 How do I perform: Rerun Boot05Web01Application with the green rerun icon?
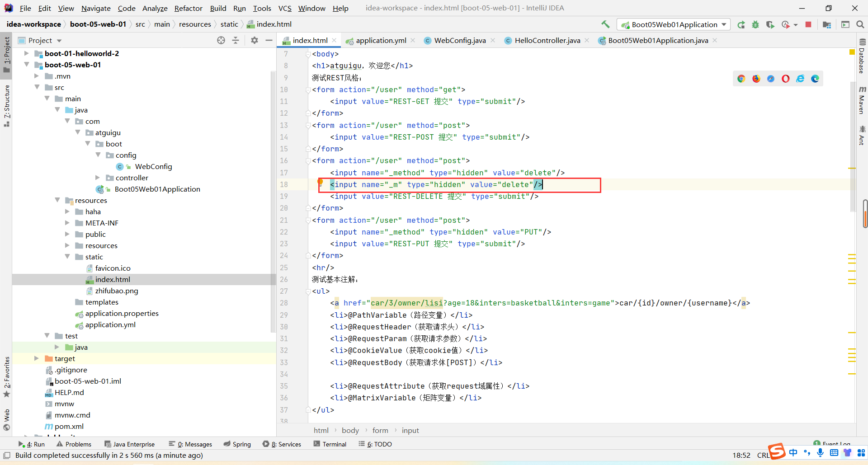[x=741, y=25]
